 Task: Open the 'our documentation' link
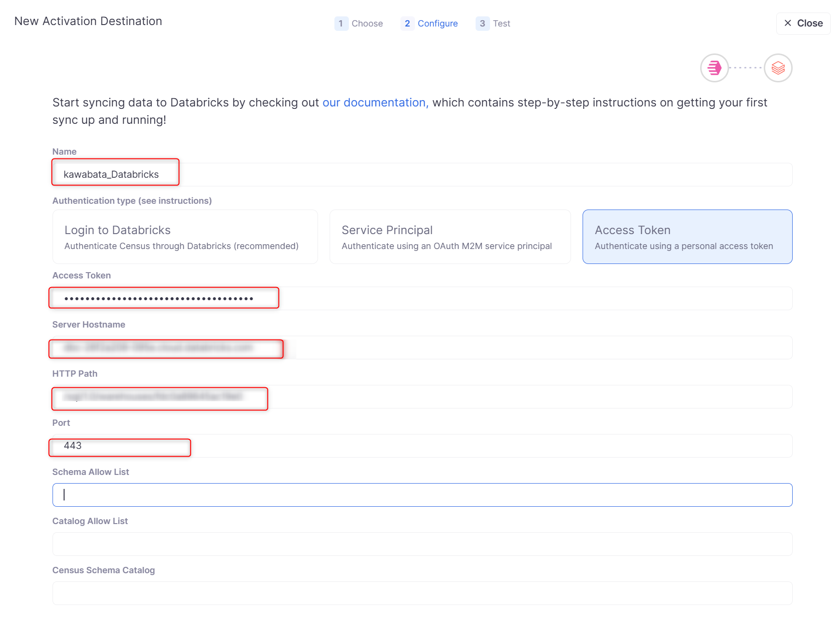coord(375,103)
